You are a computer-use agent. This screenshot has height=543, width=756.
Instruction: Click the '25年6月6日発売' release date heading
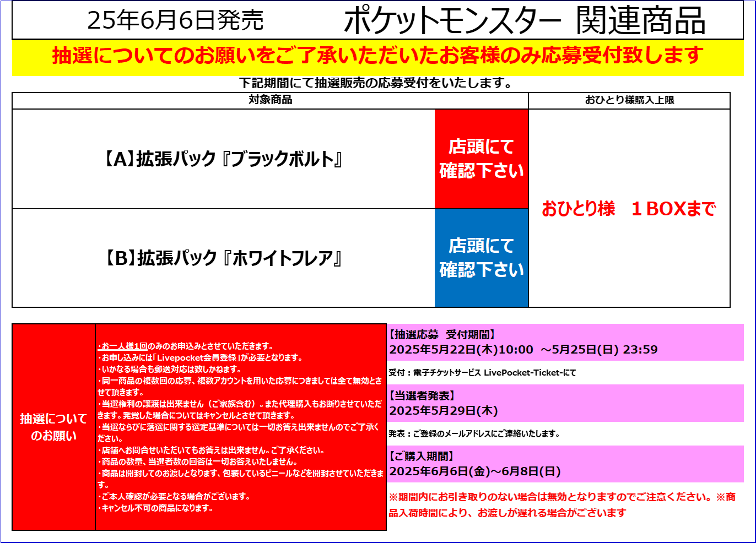175,20
